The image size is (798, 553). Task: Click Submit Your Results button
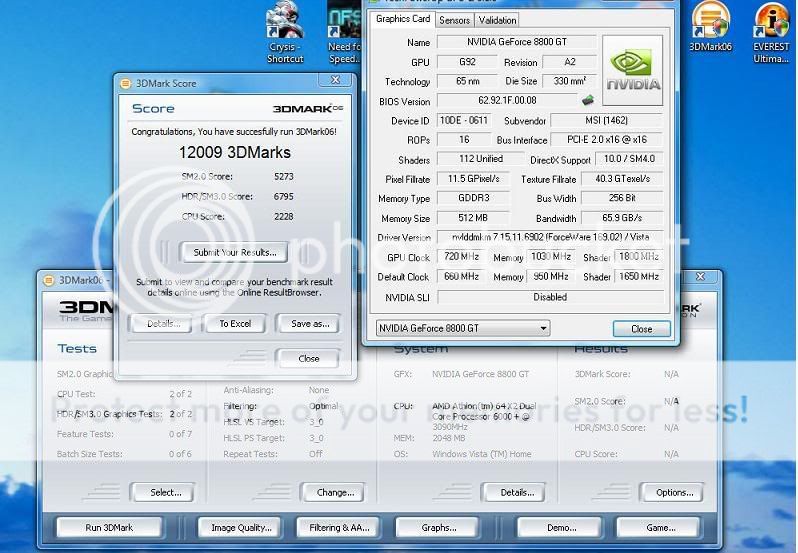tap(235, 252)
